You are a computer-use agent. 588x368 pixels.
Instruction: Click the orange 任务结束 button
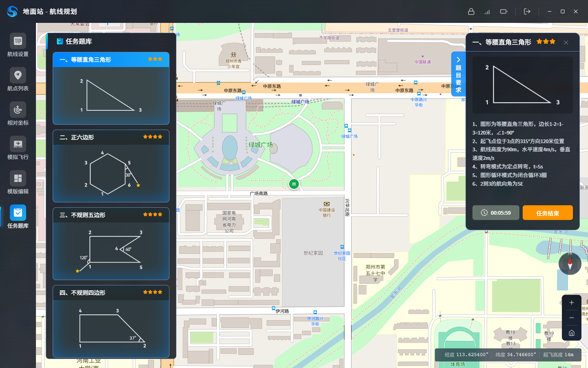click(x=548, y=213)
